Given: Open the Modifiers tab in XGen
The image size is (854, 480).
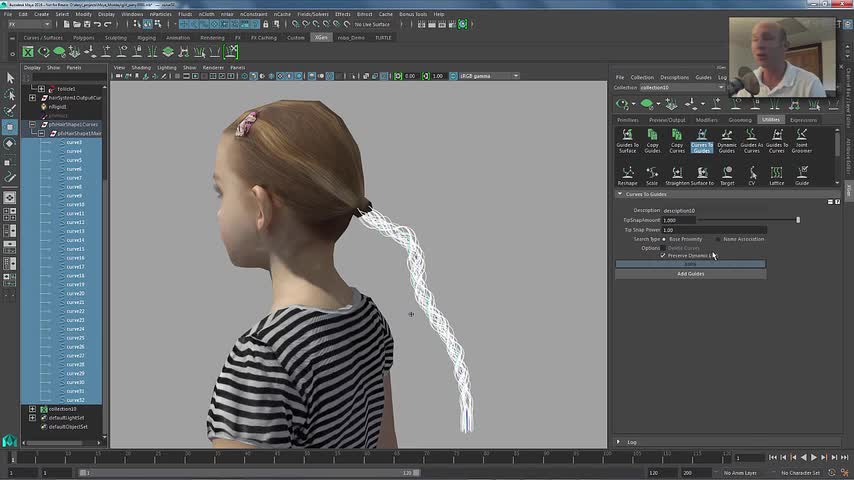Looking at the screenshot, I should (x=706, y=120).
